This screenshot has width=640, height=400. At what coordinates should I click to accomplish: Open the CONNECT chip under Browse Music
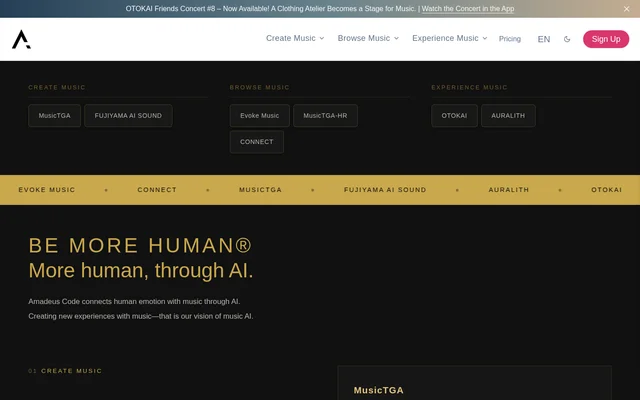257,142
